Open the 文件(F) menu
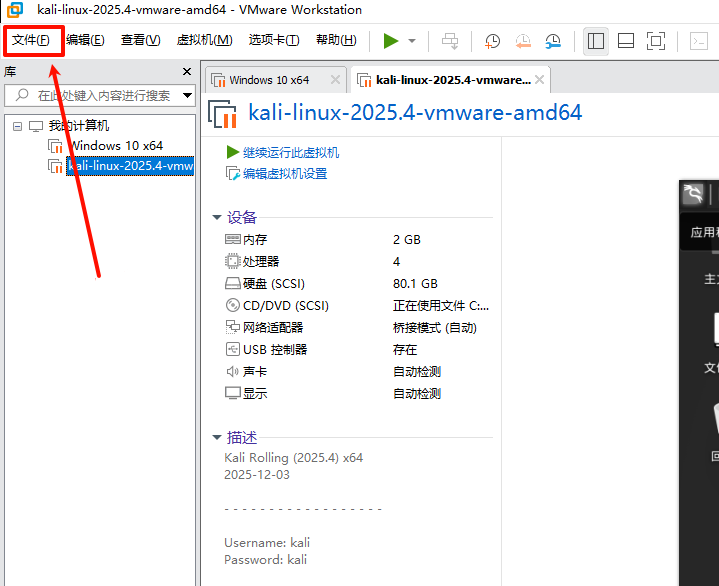 (x=31, y=40)
